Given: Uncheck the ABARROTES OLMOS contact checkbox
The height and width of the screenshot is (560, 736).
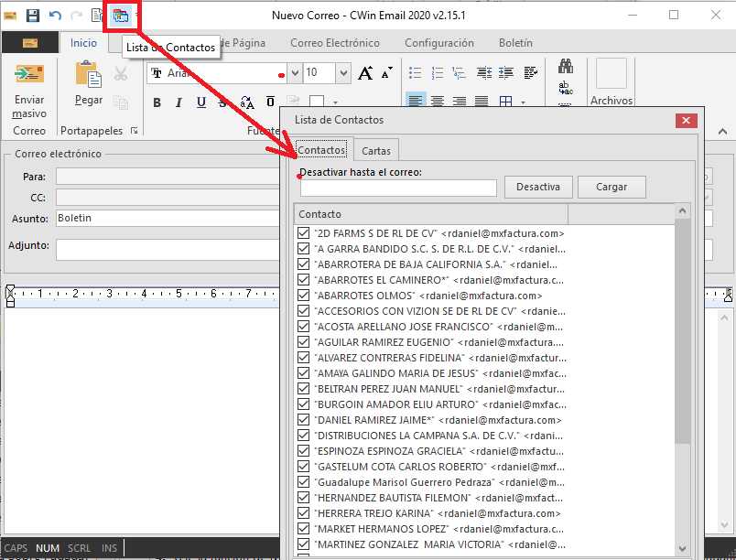Looking at the screenshot, I should (304, 296).
